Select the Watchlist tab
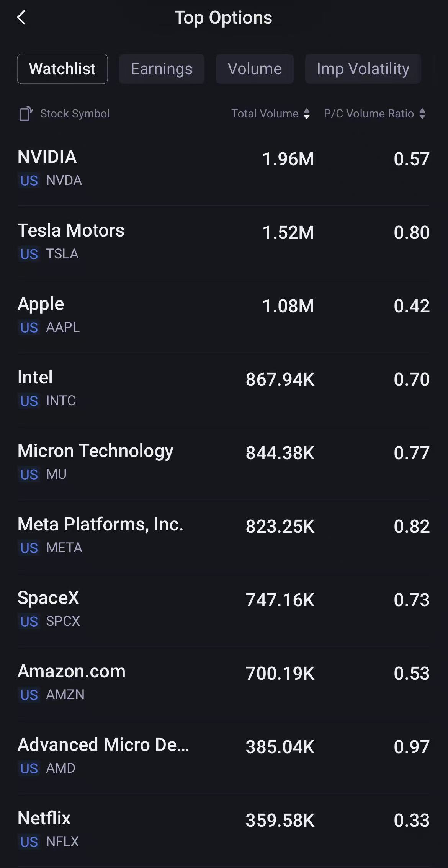The width and height of the screenshot is (448, 868). coord(62,69)
